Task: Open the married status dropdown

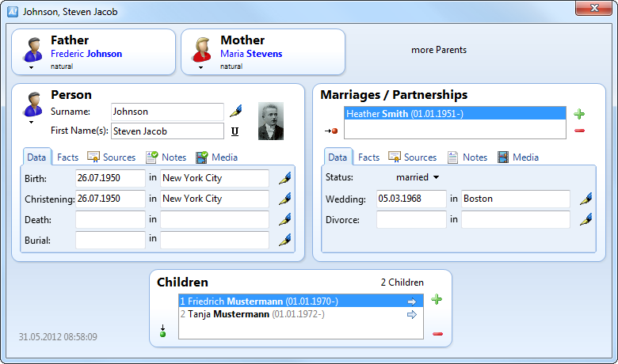Action: (x=436, y=177)
